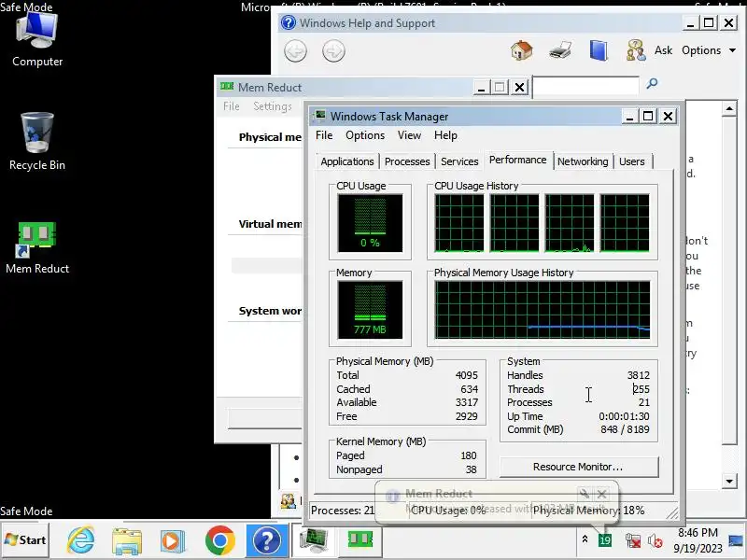Click the Show desktop icon beside clock
Image resolution: width=747 pixels, height=560 pixels.
pyautogui.click(x=736, y=540)
